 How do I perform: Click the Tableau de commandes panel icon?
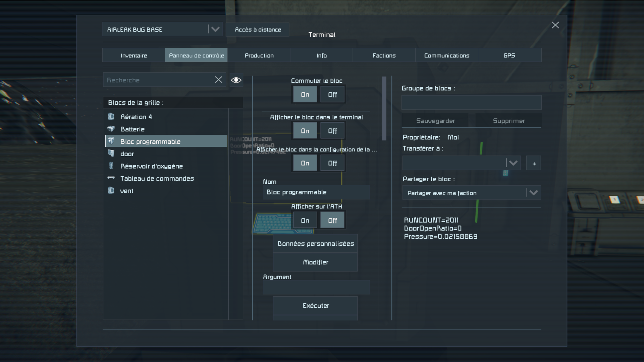(111, 178)
